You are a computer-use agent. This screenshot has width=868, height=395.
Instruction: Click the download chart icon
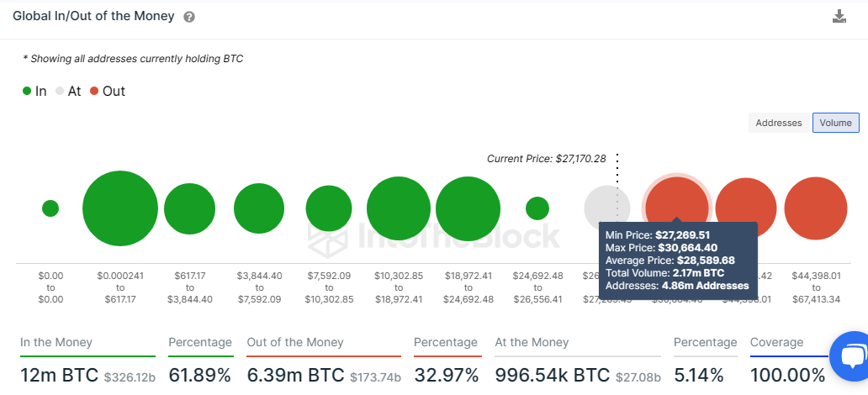click(x=839, y=16)
